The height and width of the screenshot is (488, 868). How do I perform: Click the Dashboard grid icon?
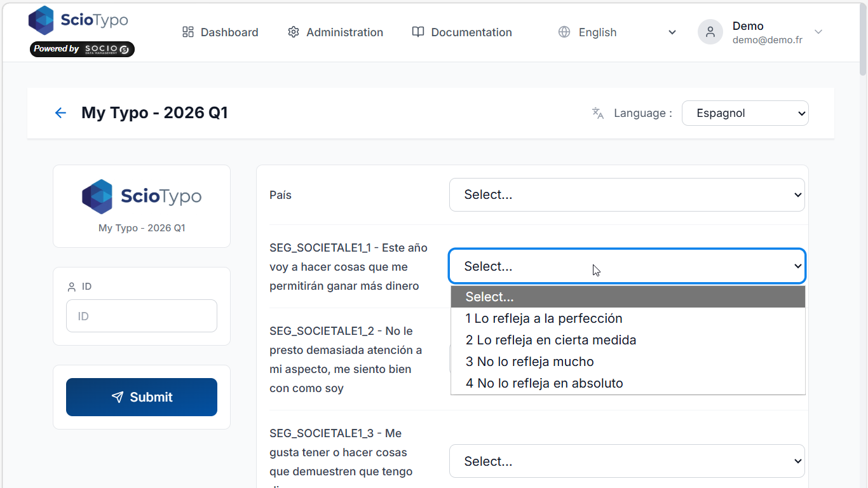click(187, 32)
